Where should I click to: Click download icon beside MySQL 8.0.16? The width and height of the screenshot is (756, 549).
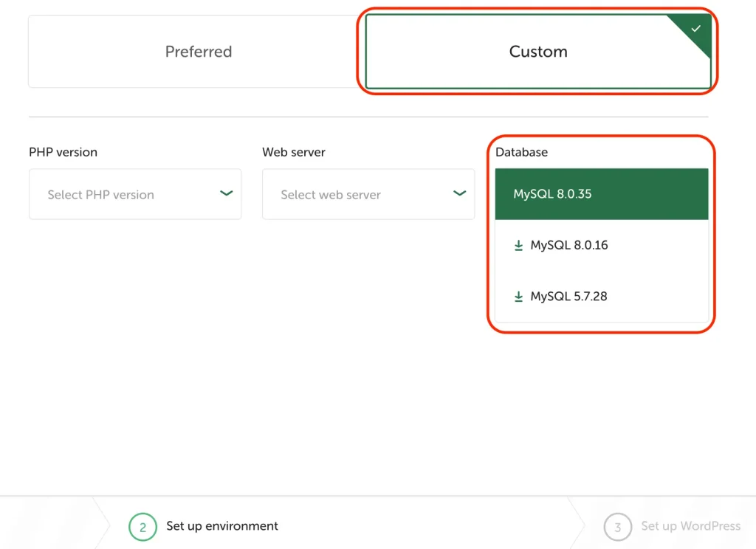coord(518,246)
